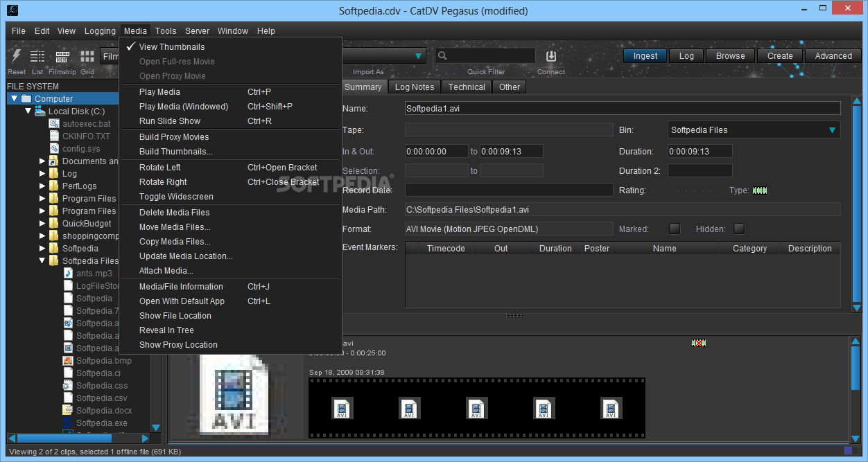Image resolution: width=868 pixels, height=462 pixels.
Task: Switch to Grid view icon
Action: 87,57
